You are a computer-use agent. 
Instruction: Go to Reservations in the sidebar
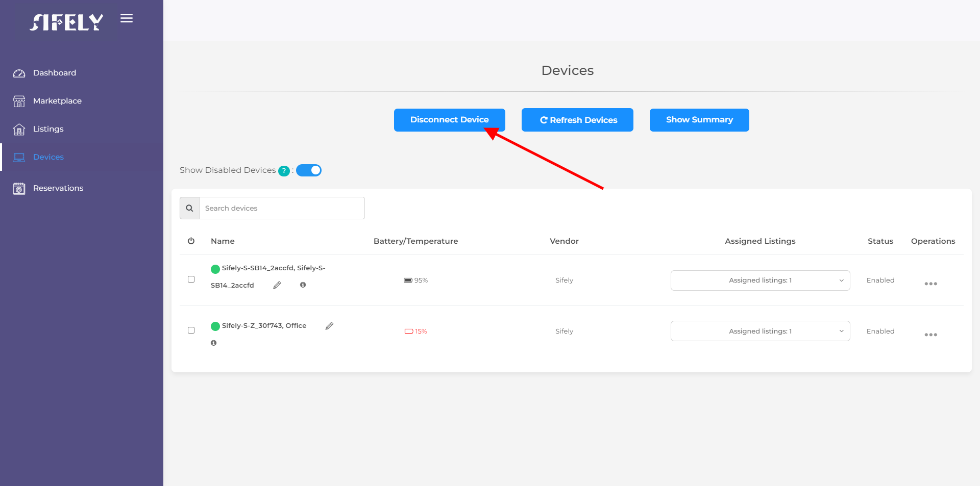tap(58, 188)
